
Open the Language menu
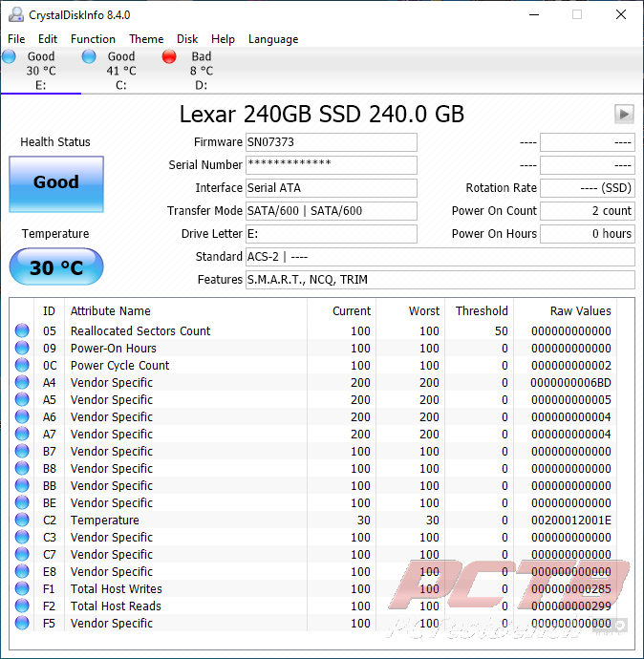[273, 39]
